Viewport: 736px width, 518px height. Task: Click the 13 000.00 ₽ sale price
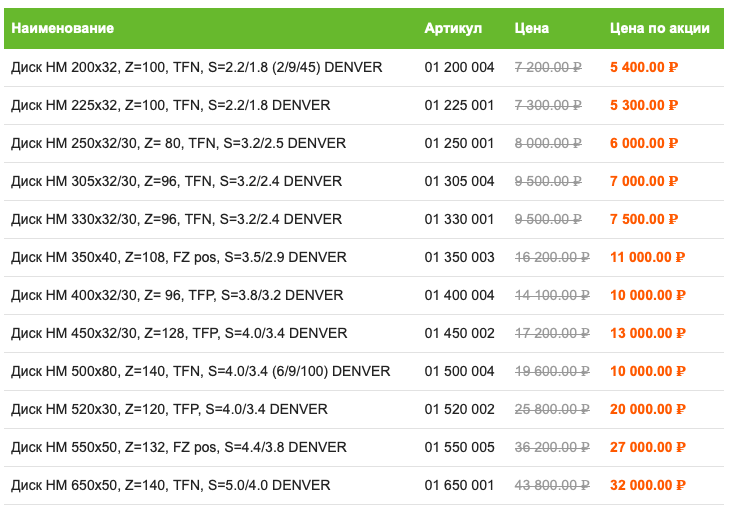tap(648, 333)
